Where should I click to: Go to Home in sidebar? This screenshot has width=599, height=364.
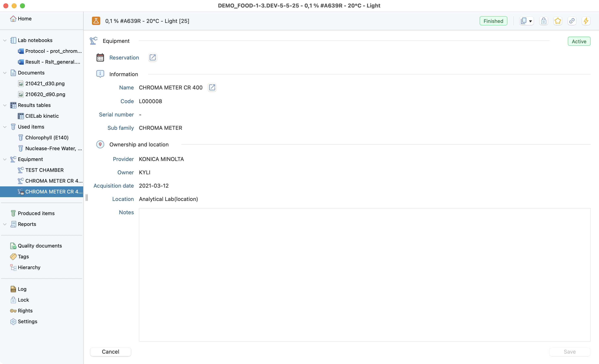(x=25, y=19)
